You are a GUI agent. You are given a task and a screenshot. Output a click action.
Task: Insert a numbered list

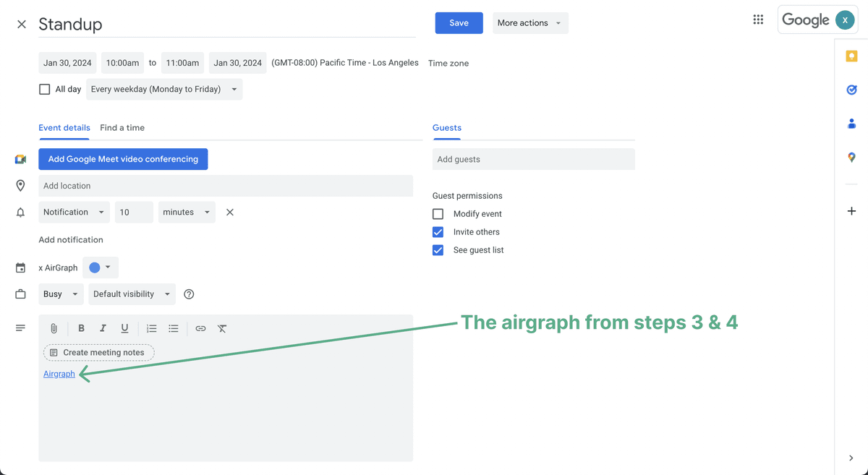click(151, 328)
